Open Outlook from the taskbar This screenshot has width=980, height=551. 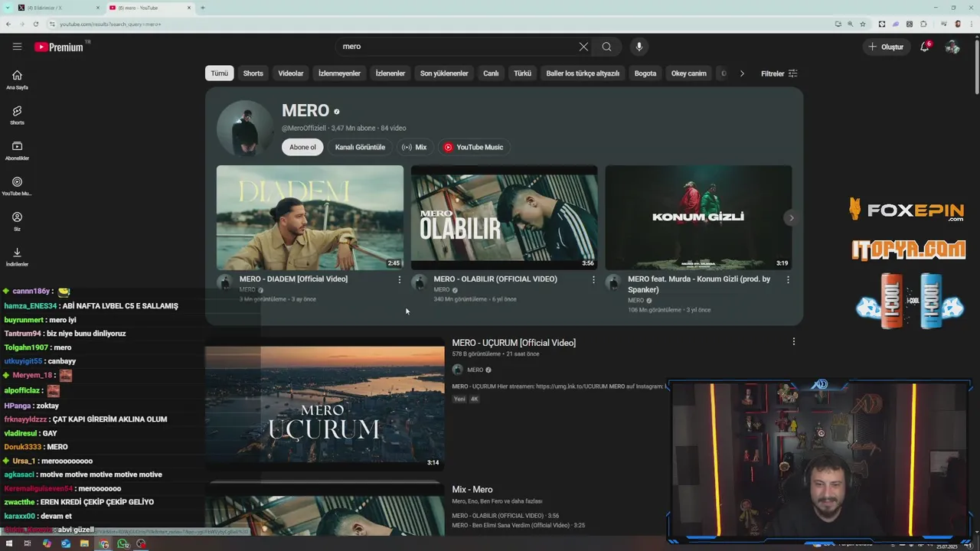coord(66,544)
